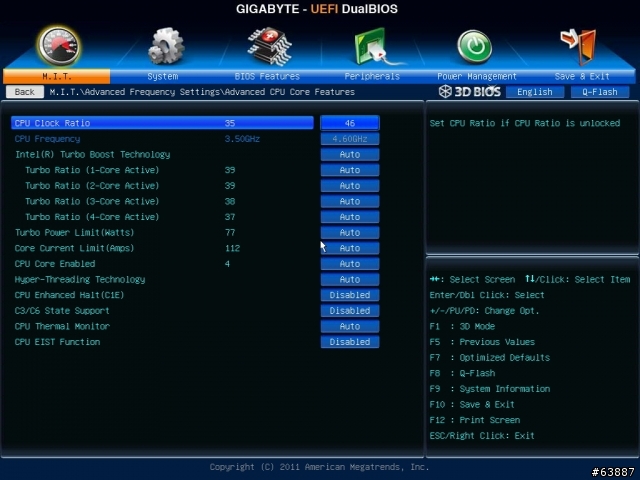640x480 pixels.
Task: Change Turbo Ratio (4-Core Active) Auto value
Action: (x=350, y=217)
